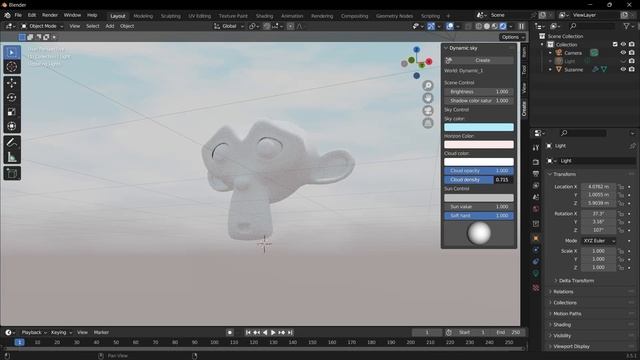Select the Add Cube tool
Viewport: 640px width, 360px height.
(12, 173)
